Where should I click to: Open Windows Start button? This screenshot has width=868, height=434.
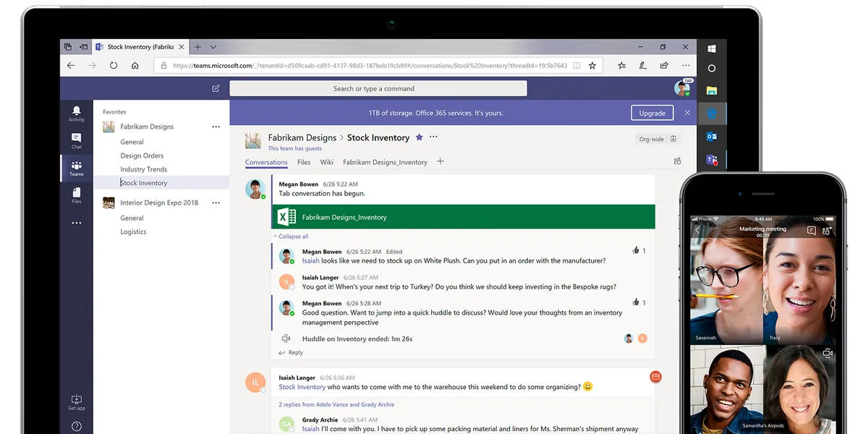tap(712, 49)
